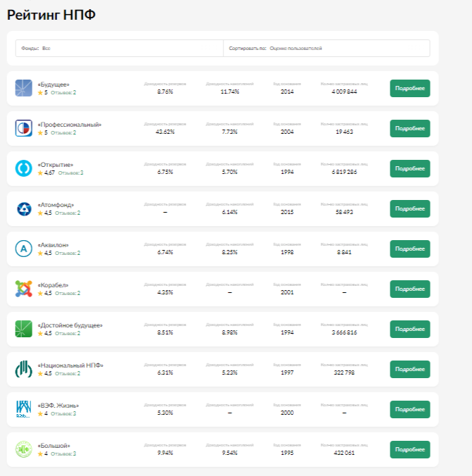Select the 11.74% savings yield value
Image resolution: width=472 pixels, height=476 pixels.
(x=230, y=92)
